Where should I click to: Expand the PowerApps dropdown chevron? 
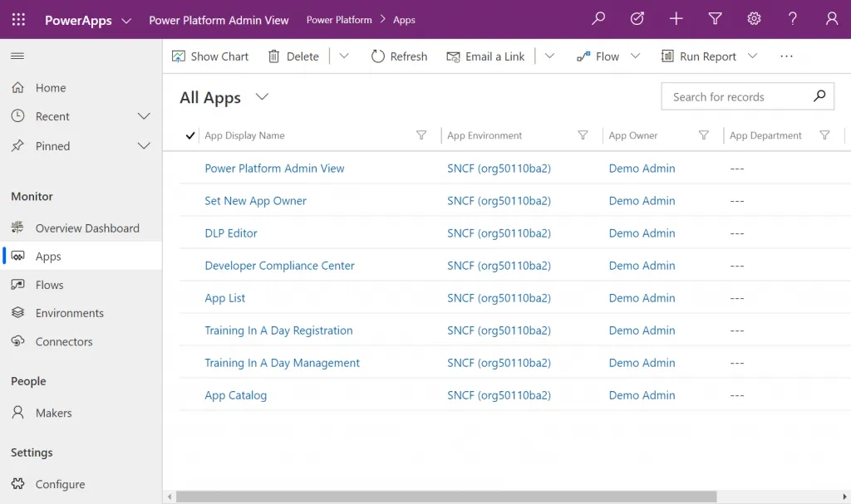click(126, 21)
